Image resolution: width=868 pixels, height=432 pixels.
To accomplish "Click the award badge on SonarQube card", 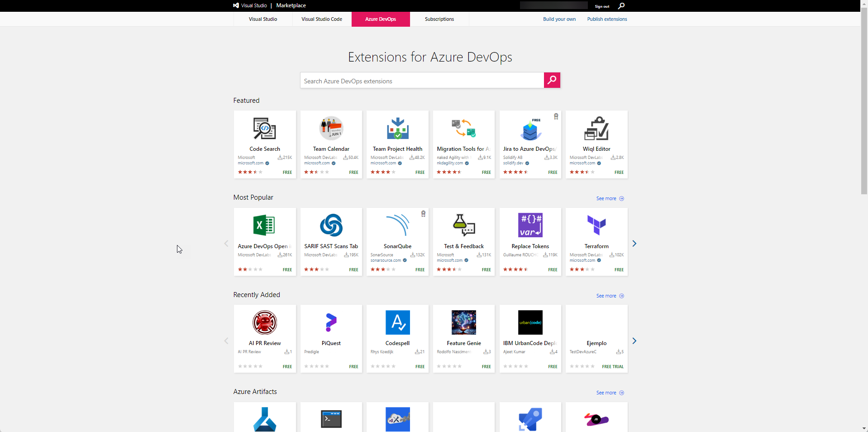I will coord(423,213).
